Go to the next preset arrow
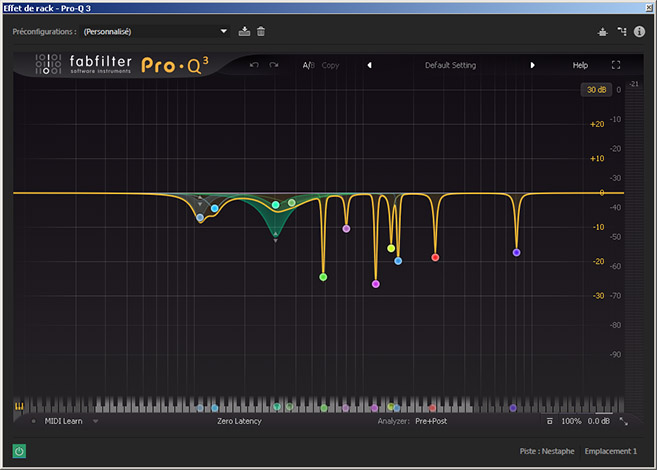657x470 pixels. click(532, 65)
